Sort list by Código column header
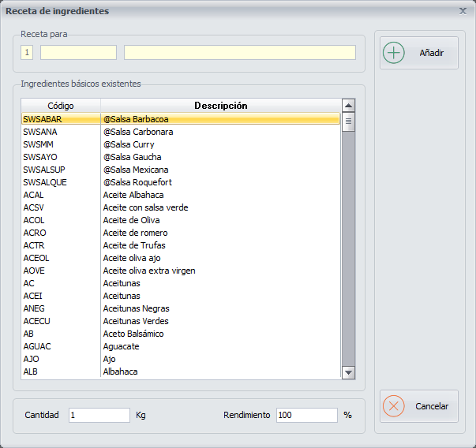This screenshot has height=448, width=476. point(61,106)
